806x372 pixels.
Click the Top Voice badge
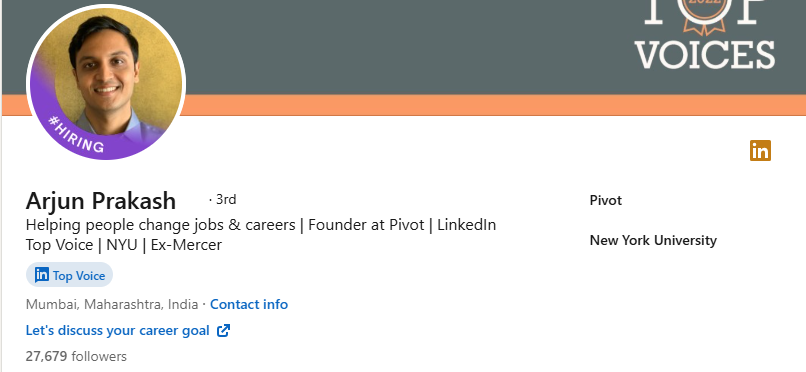(69, 275)
